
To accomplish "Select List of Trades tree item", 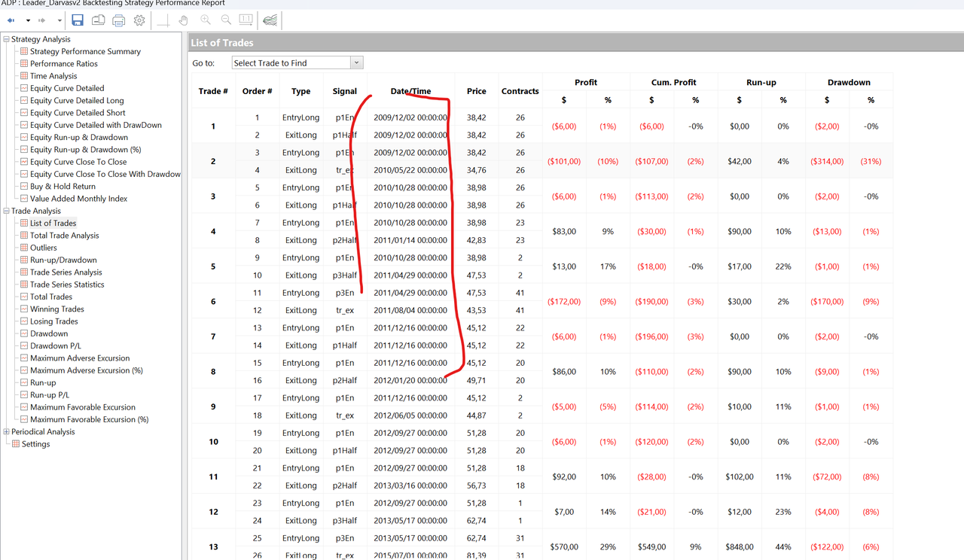I will 53,223.
